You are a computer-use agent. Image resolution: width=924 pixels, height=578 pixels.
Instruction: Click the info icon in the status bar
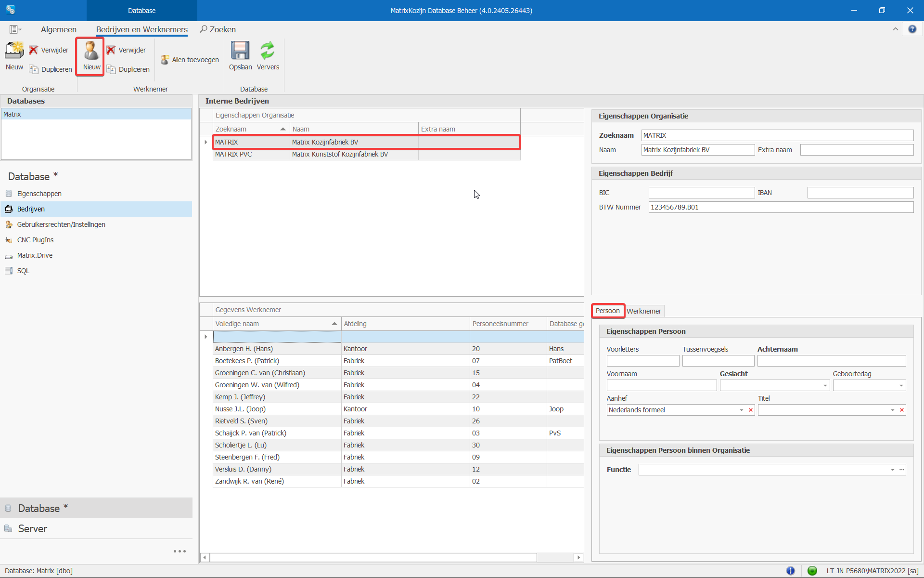click(x=791, y=570)
